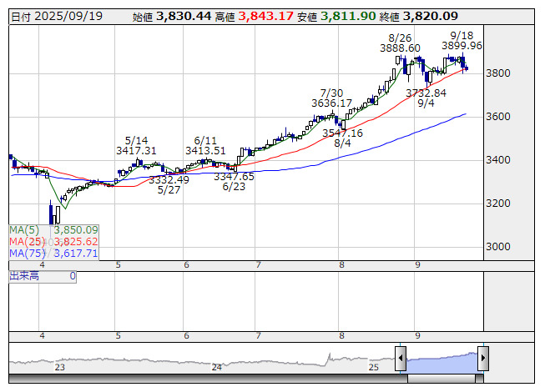Click the 3732.84 9/4 low annotation
This screenshot has height=392, width=545.
point(426,98)
